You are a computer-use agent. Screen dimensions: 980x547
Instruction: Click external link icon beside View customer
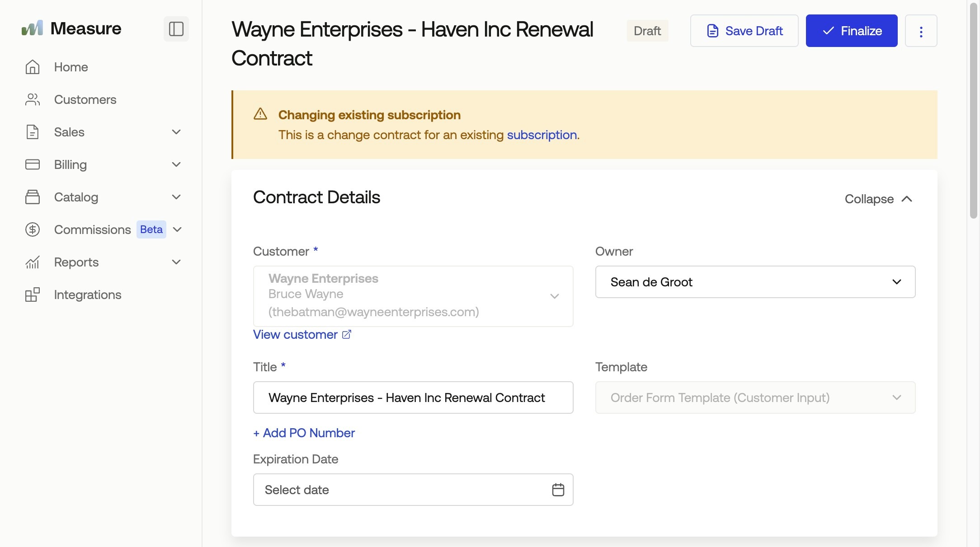347,335
